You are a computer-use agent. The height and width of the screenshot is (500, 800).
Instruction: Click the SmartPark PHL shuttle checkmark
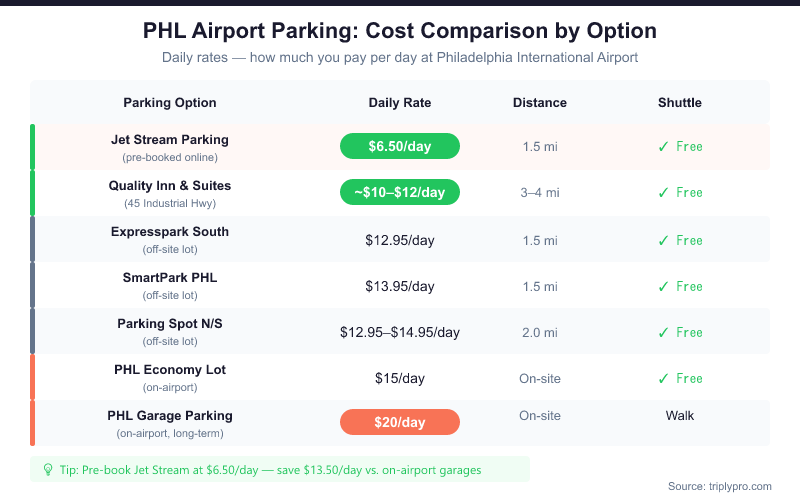[663, 286]
